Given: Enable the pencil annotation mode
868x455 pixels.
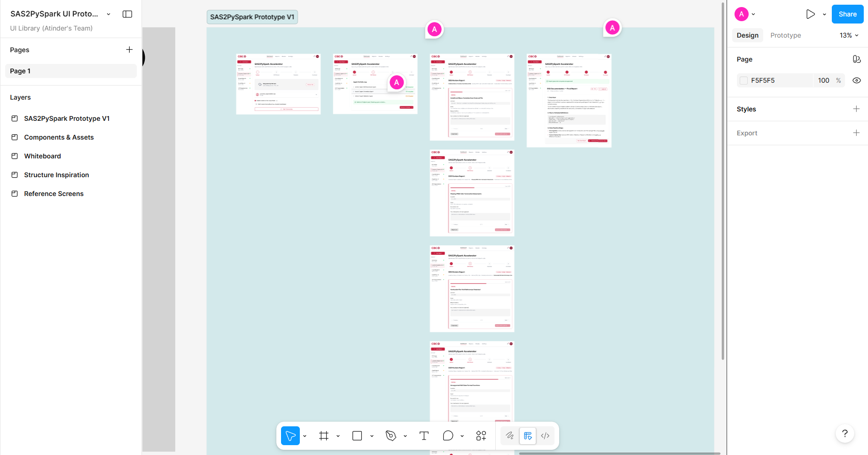Looking at the screenshot, I should (x=509, y=436).
